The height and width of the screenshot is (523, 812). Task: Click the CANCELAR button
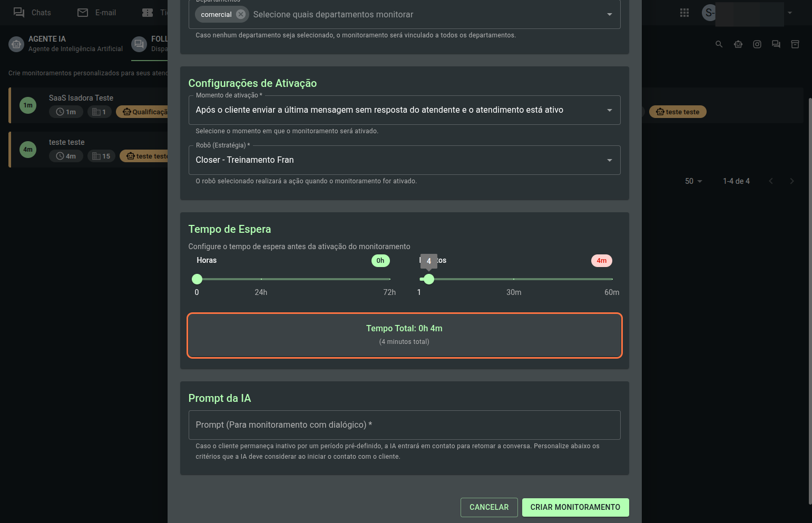pos(489,507)
